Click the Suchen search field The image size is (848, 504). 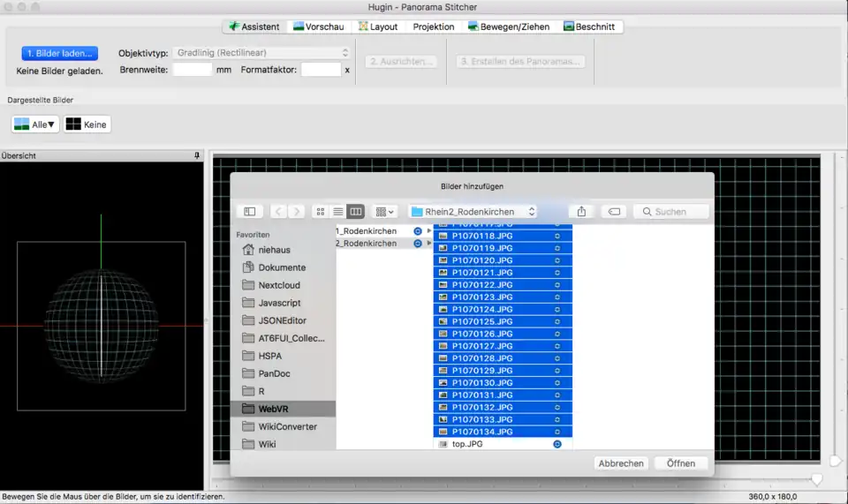671,212
